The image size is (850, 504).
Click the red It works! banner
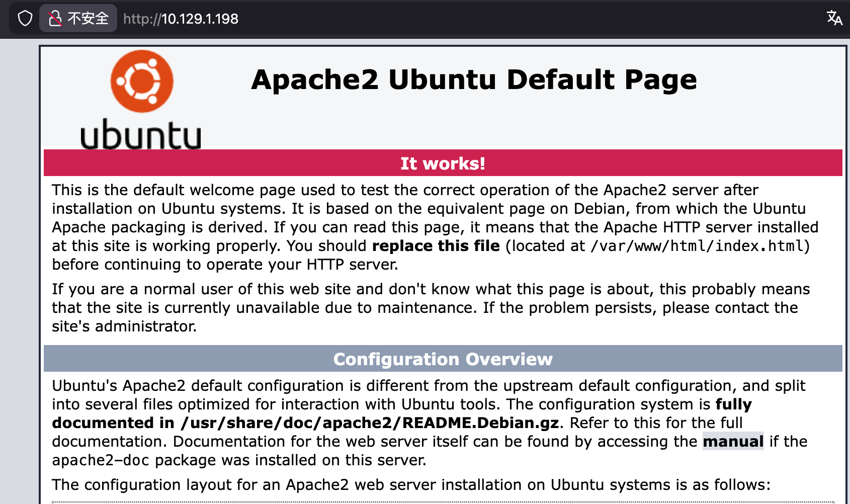pos(443,163)
